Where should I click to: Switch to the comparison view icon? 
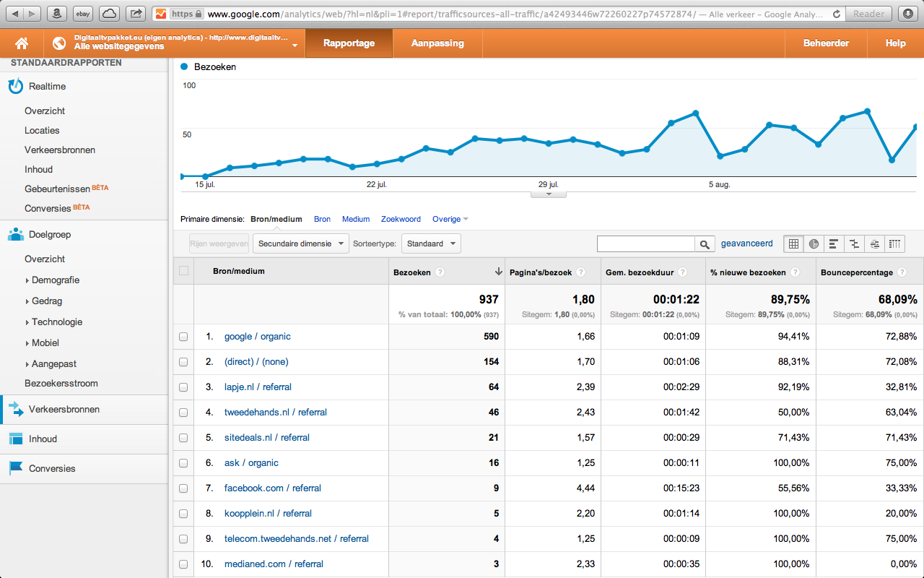pyautogui.click(x=855, y=243)
